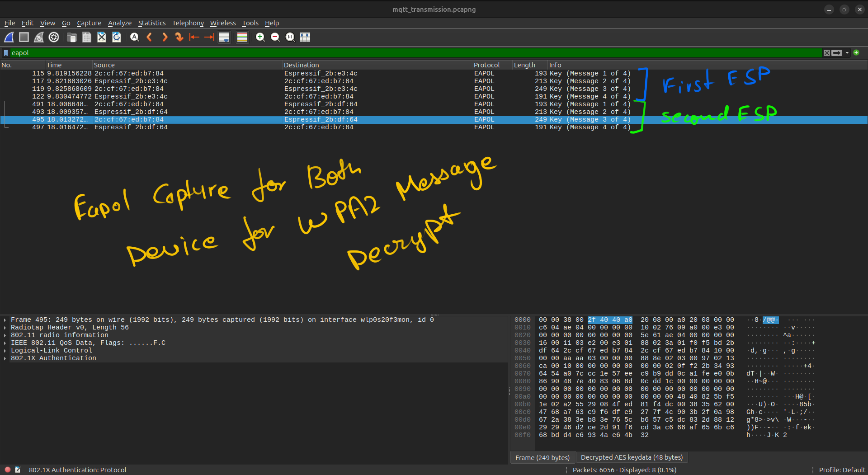Zoom in the main window text
Viewport: 868px width, 475px height.
point(260,37)
